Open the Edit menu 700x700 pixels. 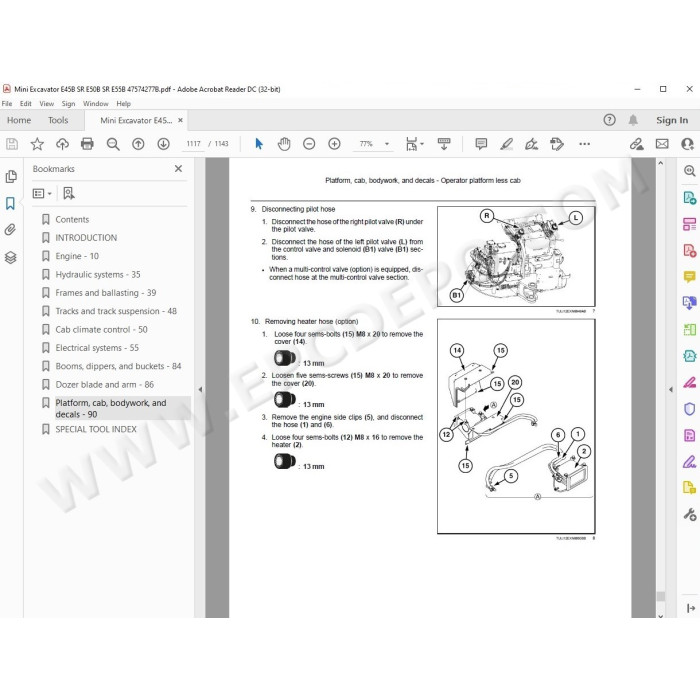(25, 104)
